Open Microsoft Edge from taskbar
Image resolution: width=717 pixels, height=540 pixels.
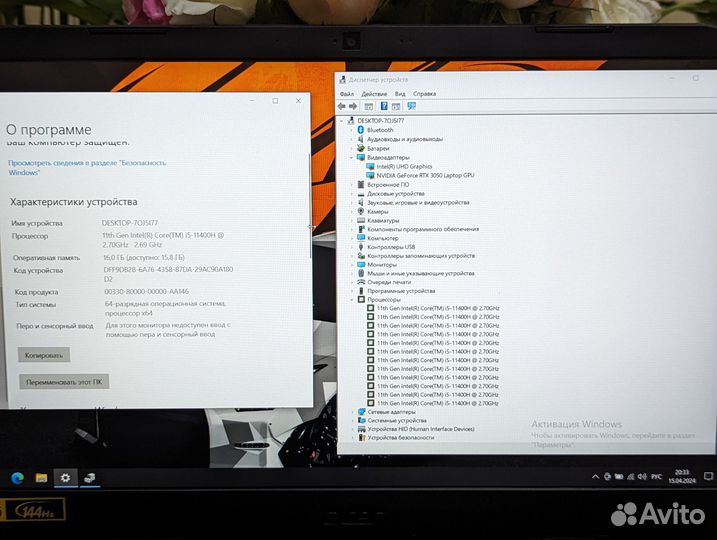[x=17, y=478]
